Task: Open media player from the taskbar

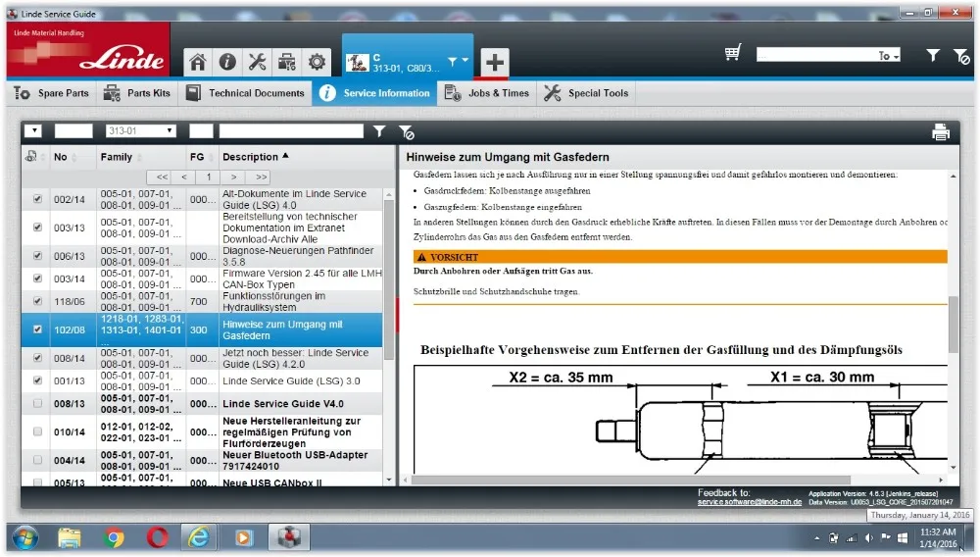Action: 244,537
